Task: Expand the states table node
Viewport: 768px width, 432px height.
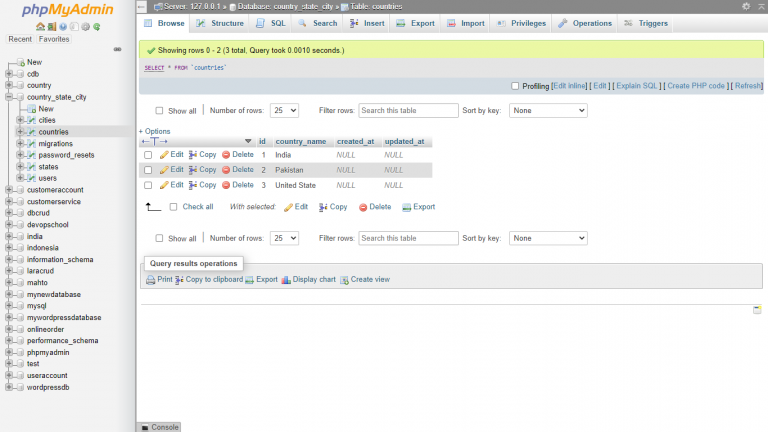Action: point(20,167)
